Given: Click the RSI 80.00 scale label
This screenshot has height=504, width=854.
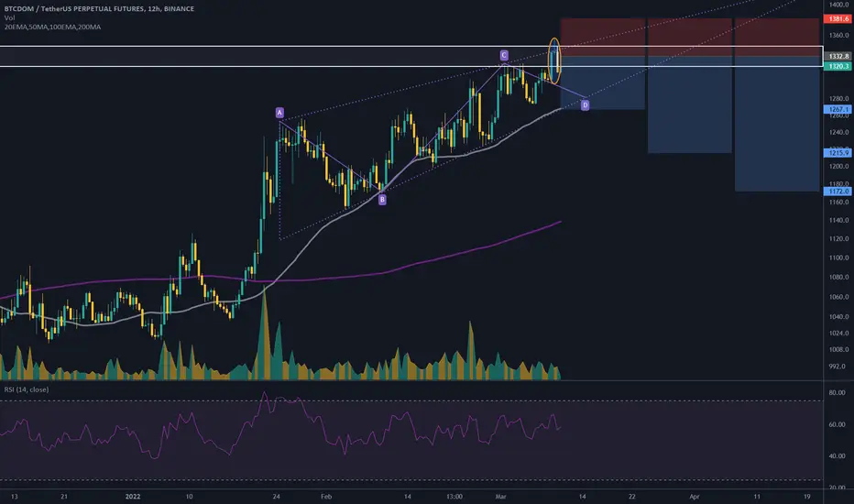Looking at the screenshot, I should (838, 393).
